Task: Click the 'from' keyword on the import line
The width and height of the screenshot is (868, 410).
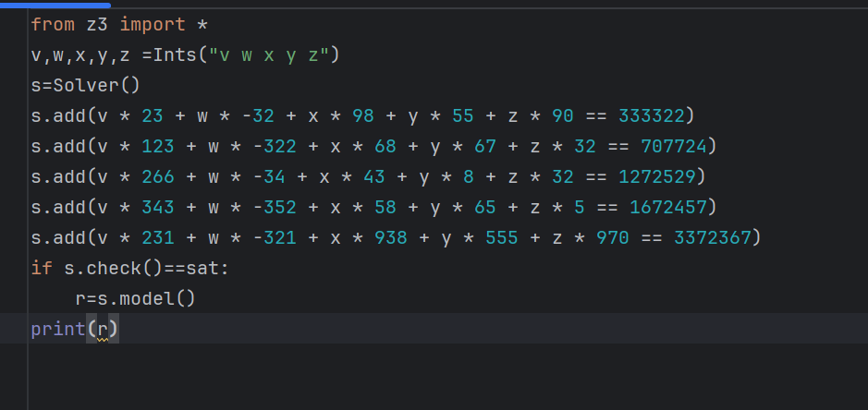Action: (53, 24)
